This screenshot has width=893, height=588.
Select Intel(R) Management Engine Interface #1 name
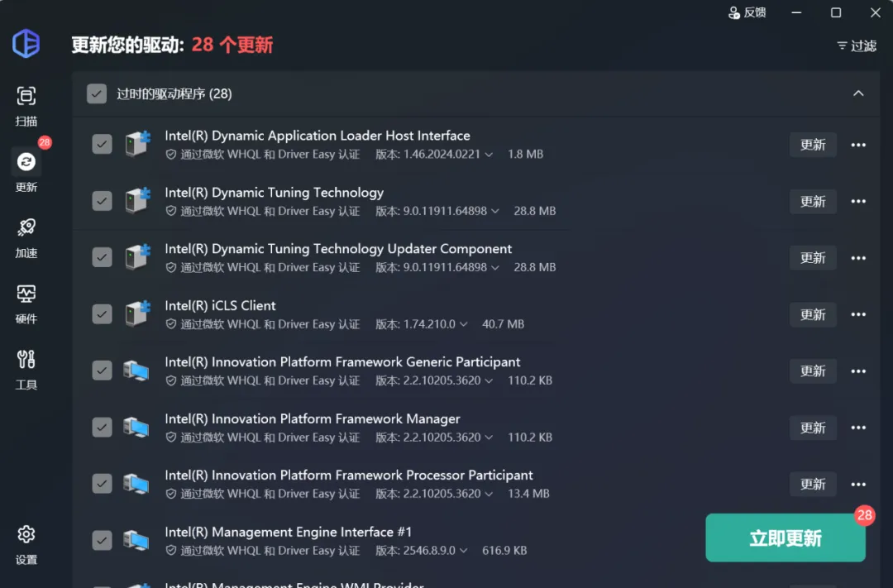[289, 532]
